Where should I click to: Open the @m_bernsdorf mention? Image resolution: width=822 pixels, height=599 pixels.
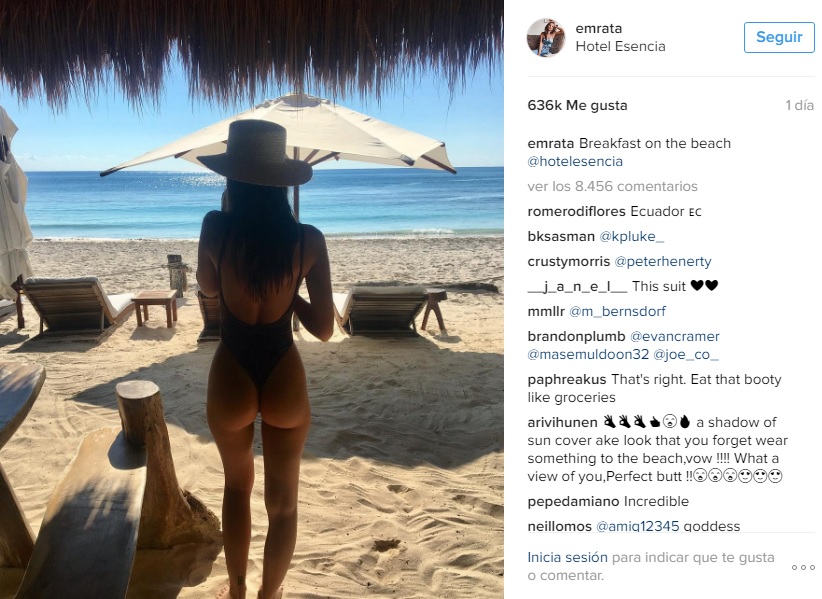pos(617,311)
